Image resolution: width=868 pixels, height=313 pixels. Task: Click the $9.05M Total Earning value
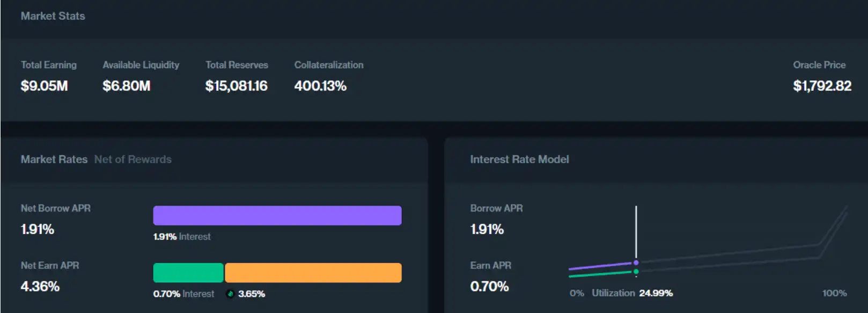44,86
